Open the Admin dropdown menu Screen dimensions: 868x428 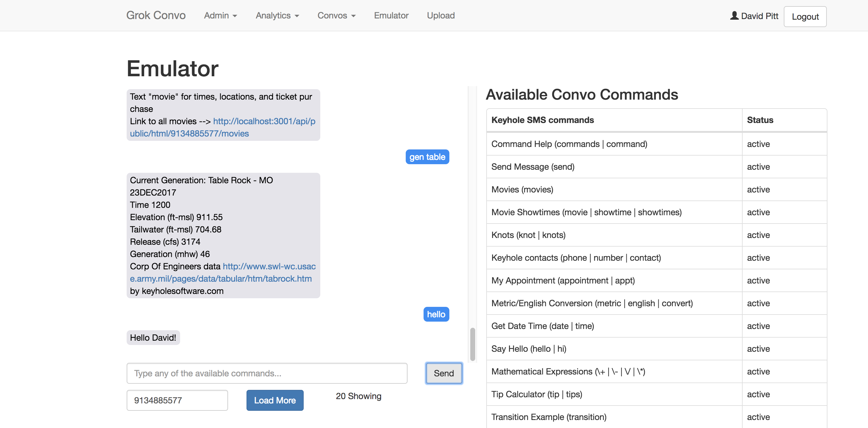[x=220, y=15]
